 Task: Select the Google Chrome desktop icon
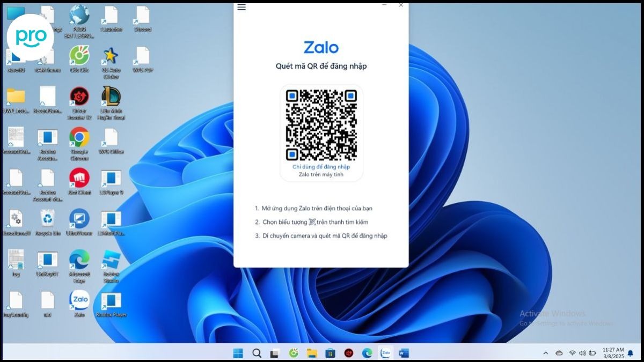pos(79,144)
